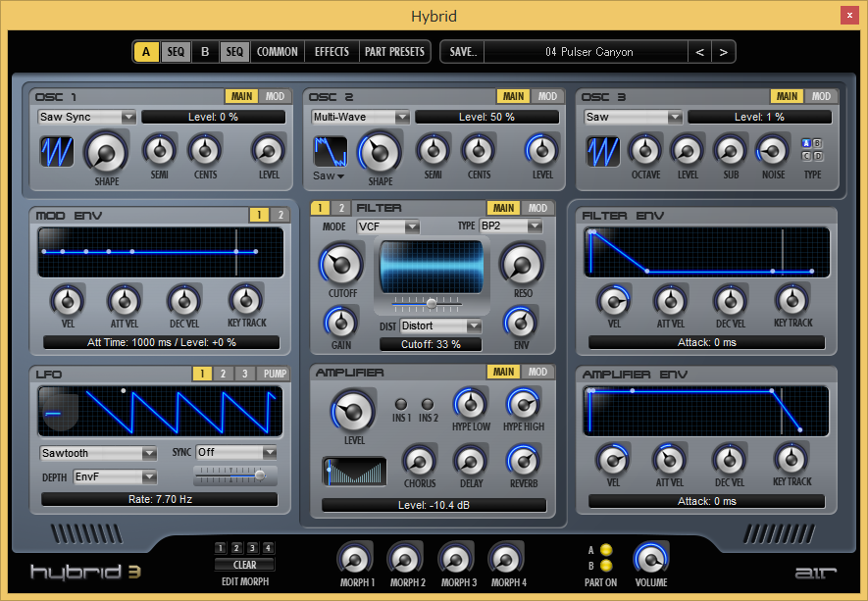Select LFO number 3

[x=244, y=374]
